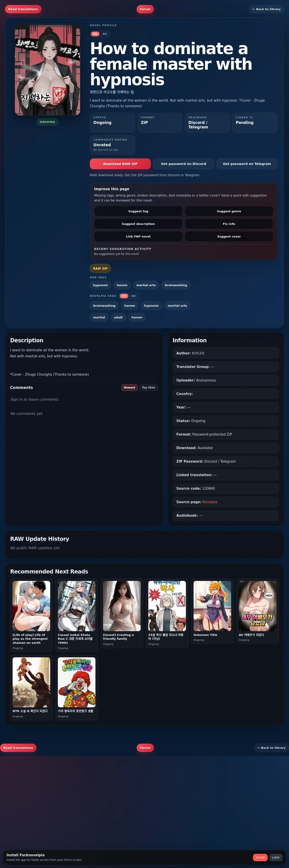Get password on Telegram
Viewport: 289px width, 868px height.
coord(247,164)
